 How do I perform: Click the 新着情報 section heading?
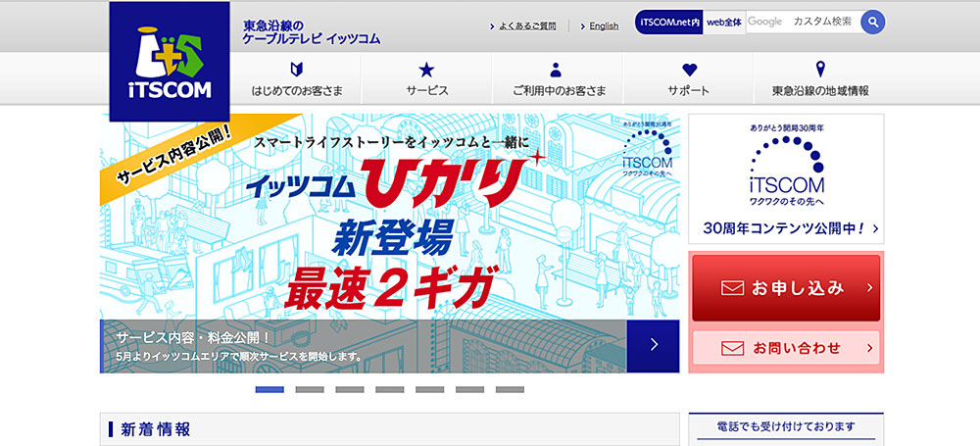(156, 429)
